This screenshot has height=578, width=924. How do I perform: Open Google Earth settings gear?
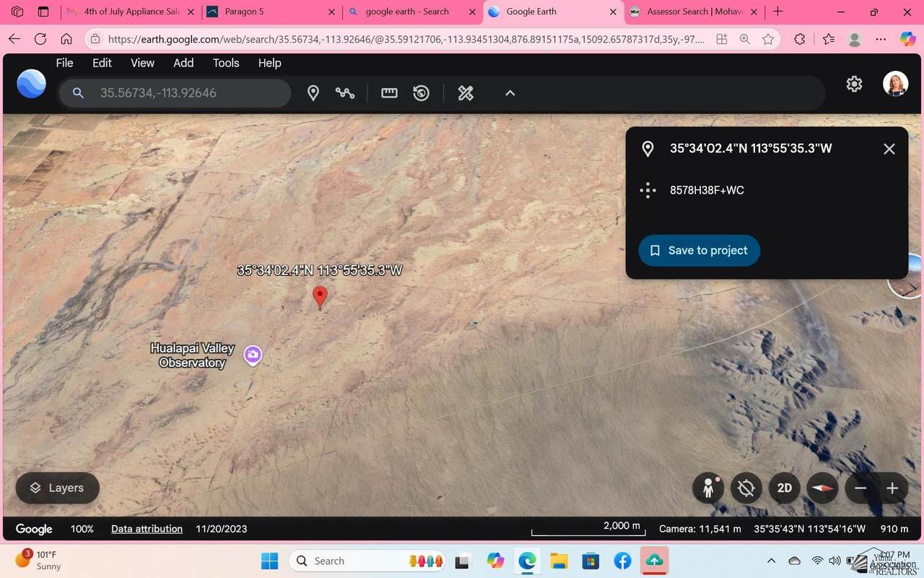[x=854, y=85]
